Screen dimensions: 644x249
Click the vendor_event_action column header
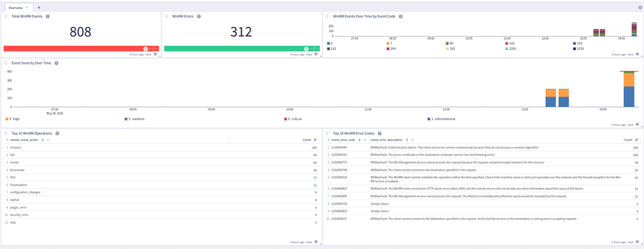25,140
